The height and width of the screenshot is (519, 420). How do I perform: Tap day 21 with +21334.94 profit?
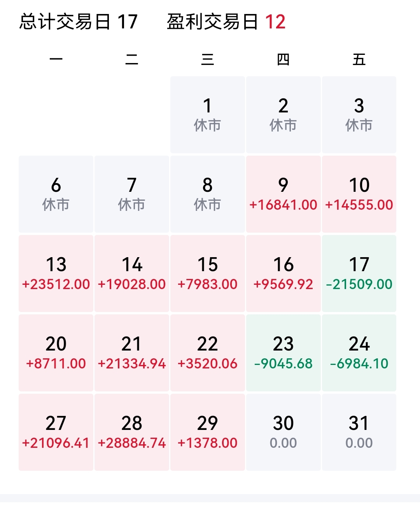[x=132, y=353]
